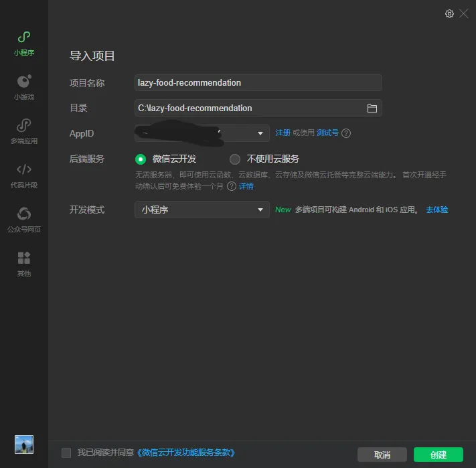Viewport: 476px width, 468px height.
Task: Click the 项目名称 input field
Action: tap(258, 82)
